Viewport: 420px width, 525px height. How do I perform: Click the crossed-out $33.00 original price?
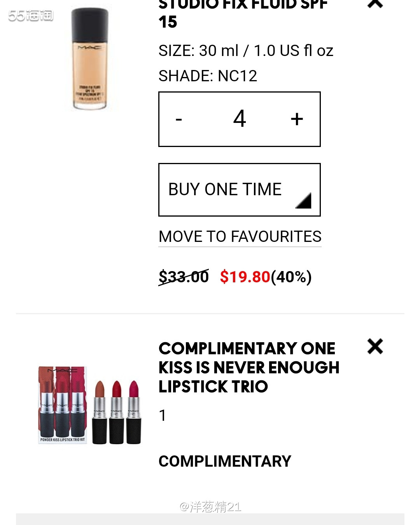coord(184,277)
